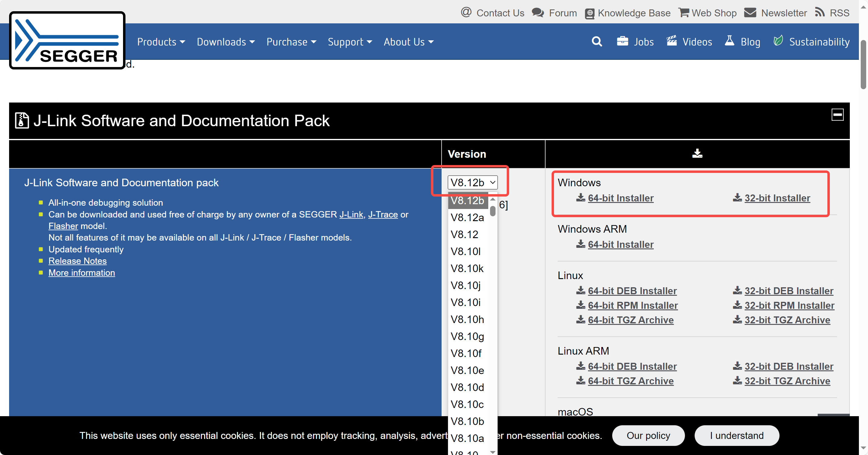868x455 pixels.
Task: Open the More information link
Action: [x=82, y=272]
